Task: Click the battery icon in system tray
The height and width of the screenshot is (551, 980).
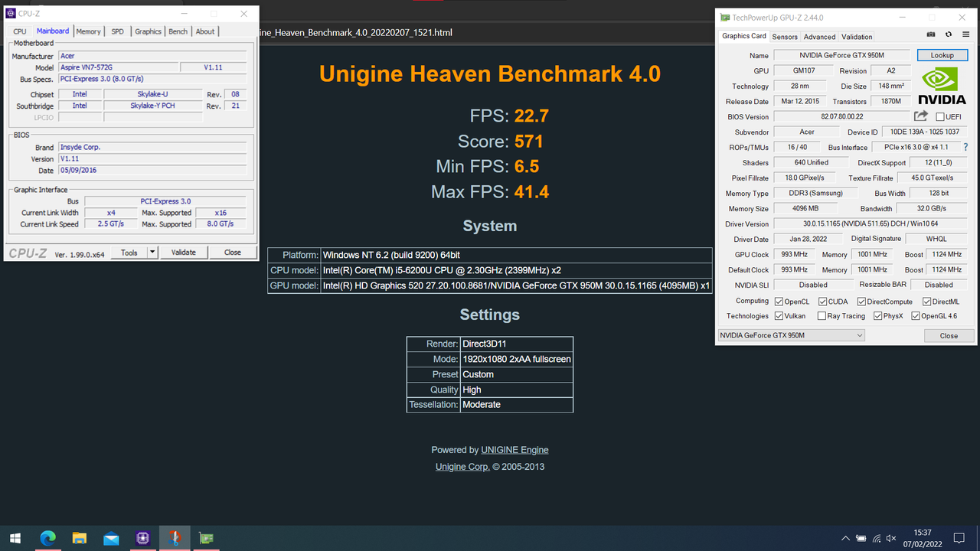Action: click(x=861, y=539)
